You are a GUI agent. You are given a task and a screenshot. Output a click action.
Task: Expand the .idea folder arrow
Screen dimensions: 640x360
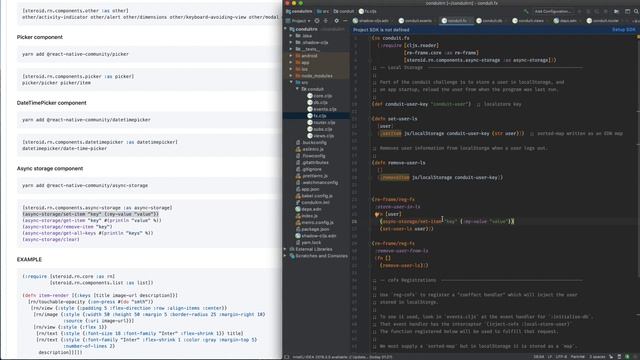[x=291, y=36]
